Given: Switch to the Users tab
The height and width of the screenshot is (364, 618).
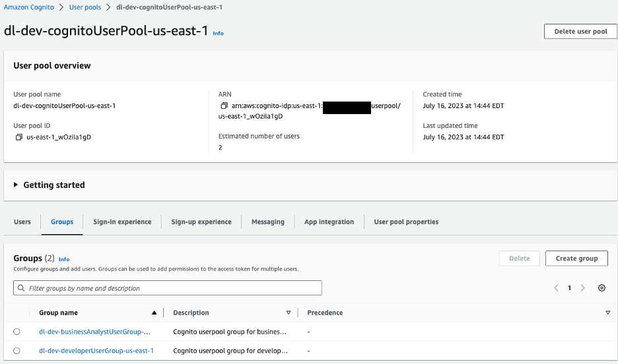Looking at the screenshot, I should pyautogui.click(x=22, y=222).
